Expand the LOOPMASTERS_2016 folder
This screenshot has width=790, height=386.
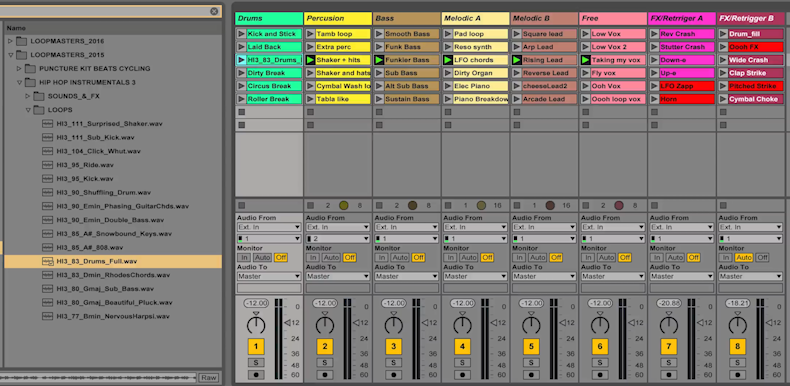pyautogui.click(x=10, y=41)
